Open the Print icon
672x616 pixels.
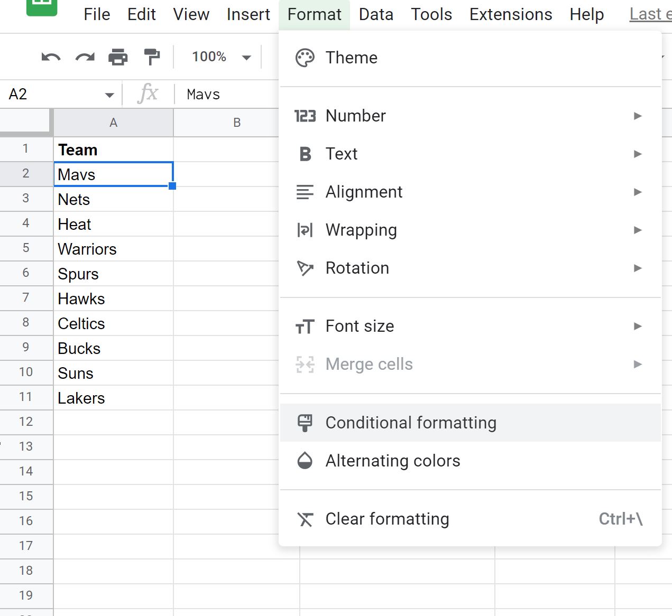[118, 57]
